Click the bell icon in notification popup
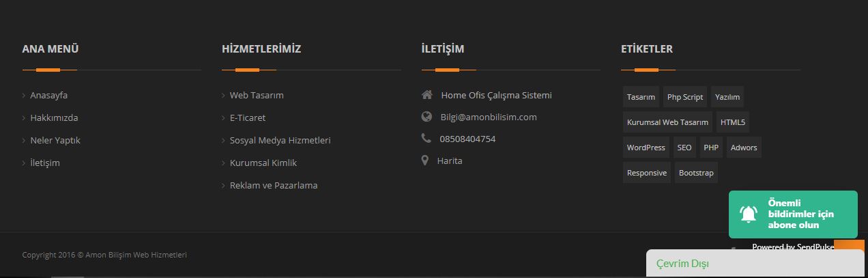Image resolution: width=868 pixels, height=278 pixels. click(x=749, y=214)
